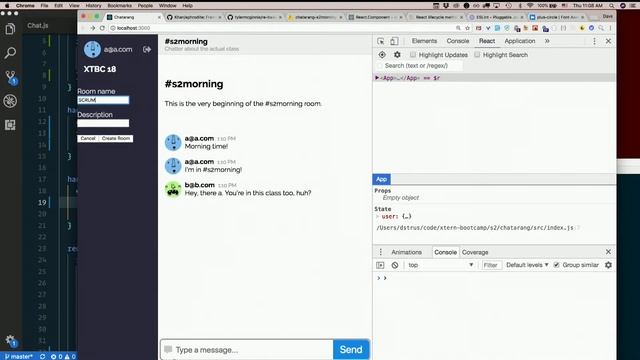Open Chrome View menu
The height and width of the screenshot is (360, 640).
(74, 6)
